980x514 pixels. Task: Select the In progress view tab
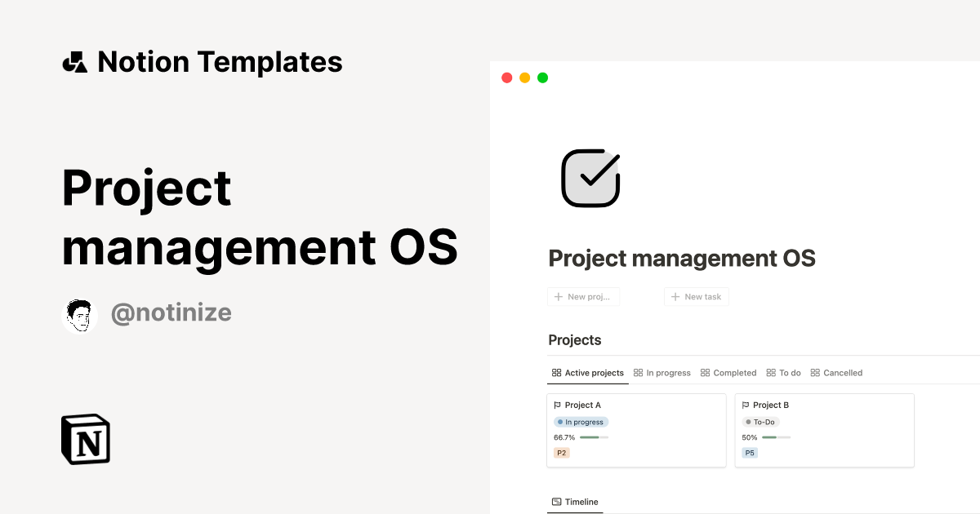coord(662,372)
